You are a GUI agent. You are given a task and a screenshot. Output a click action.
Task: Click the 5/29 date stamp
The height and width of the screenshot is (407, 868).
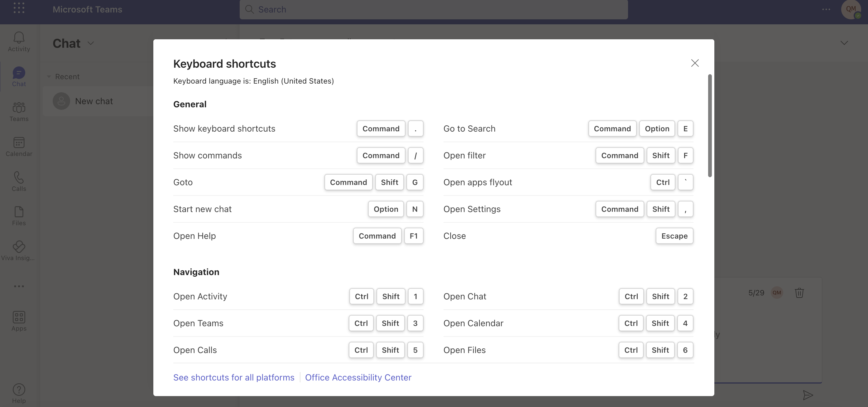(756, 293)
